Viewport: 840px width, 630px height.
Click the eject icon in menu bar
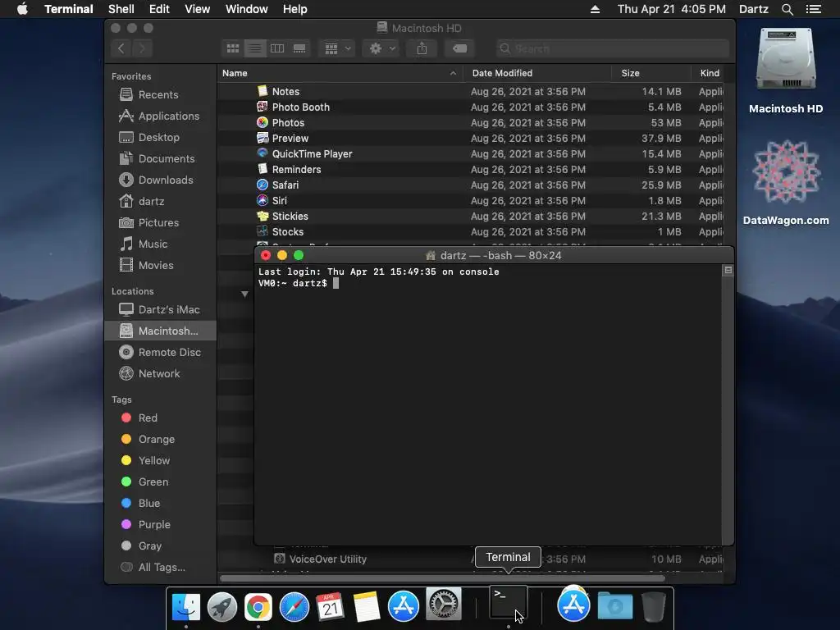coord(595,9)
